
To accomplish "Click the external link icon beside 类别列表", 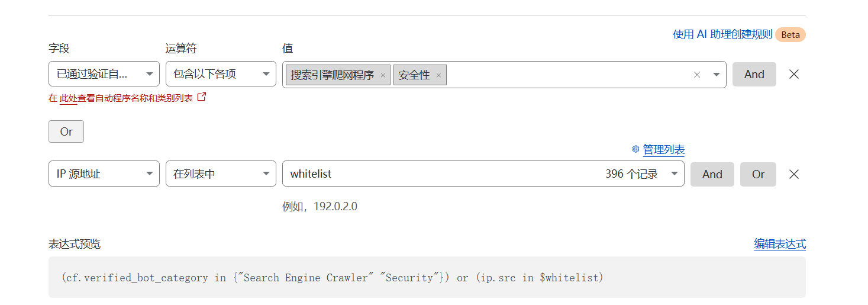I will coord(202,97).
